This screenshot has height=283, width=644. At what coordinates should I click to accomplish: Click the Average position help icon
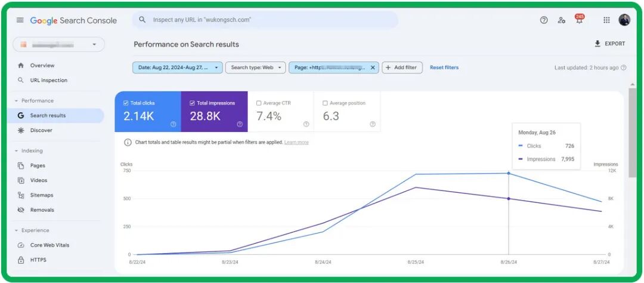coord(373,124)
